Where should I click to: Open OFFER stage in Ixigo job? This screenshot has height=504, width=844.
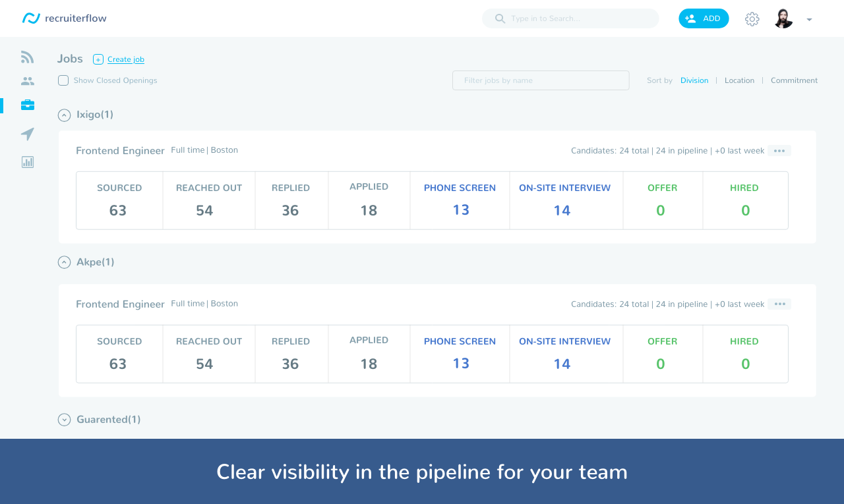(x=663, y=200)
